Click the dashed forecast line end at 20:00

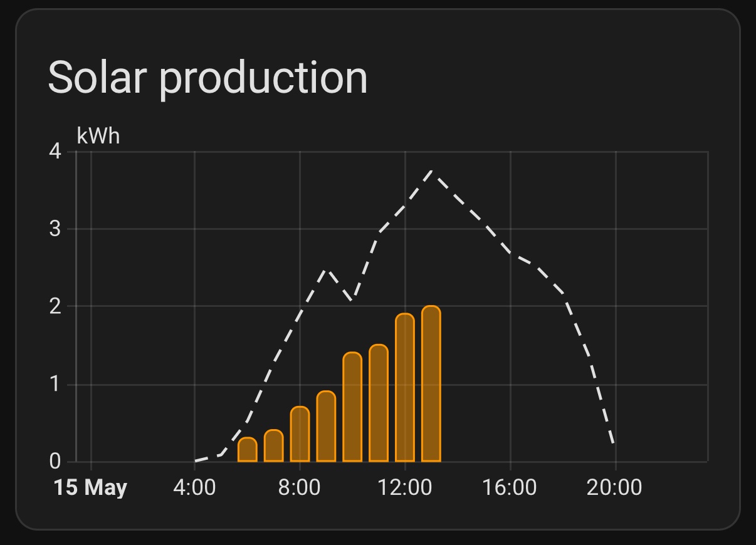coord(613,444)
